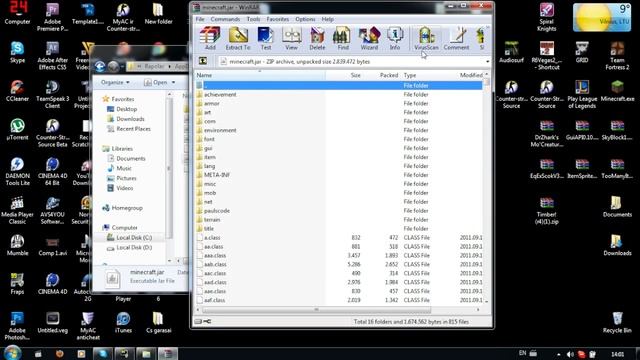Click the Extract To toolbar icon
The height and width of the screenshot is (360, 640).
[238, 38]
